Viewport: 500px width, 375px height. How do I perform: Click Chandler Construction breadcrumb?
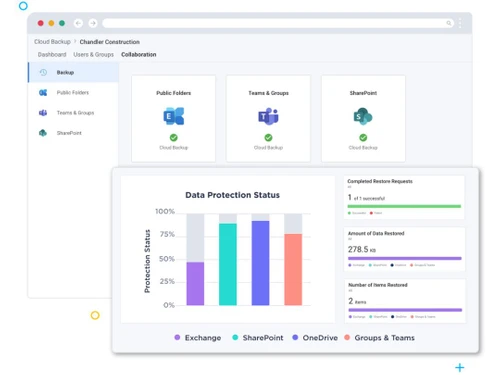[110, 42]
